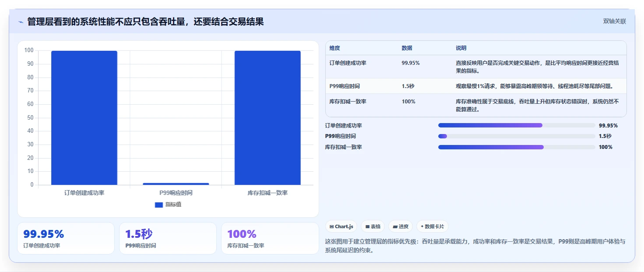Screen dimensions: 644x272
Task: Click the 数据 column header
Action: (407, 48)
